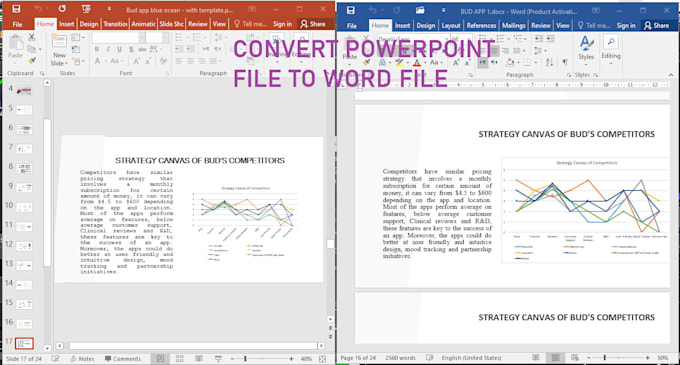Clear all formatting in PowerPoint Font group
Viewport: 680px width, 365px height.
coord(163,61)
